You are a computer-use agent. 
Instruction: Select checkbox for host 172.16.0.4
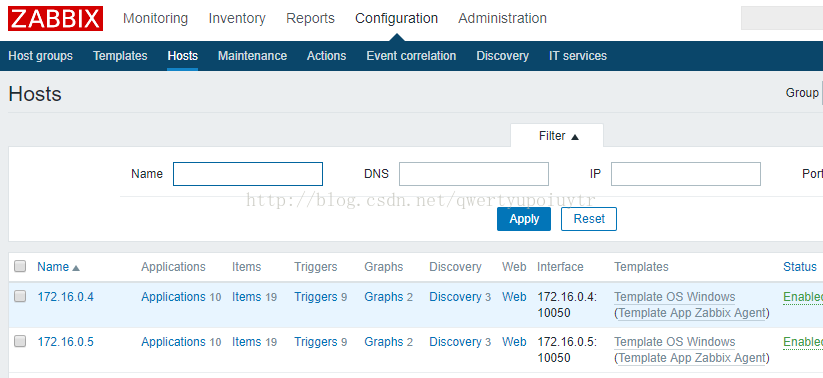click(20, 297)
